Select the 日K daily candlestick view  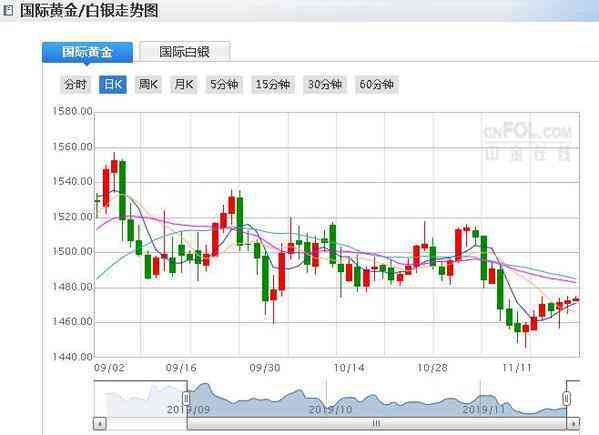coord(113,84)
